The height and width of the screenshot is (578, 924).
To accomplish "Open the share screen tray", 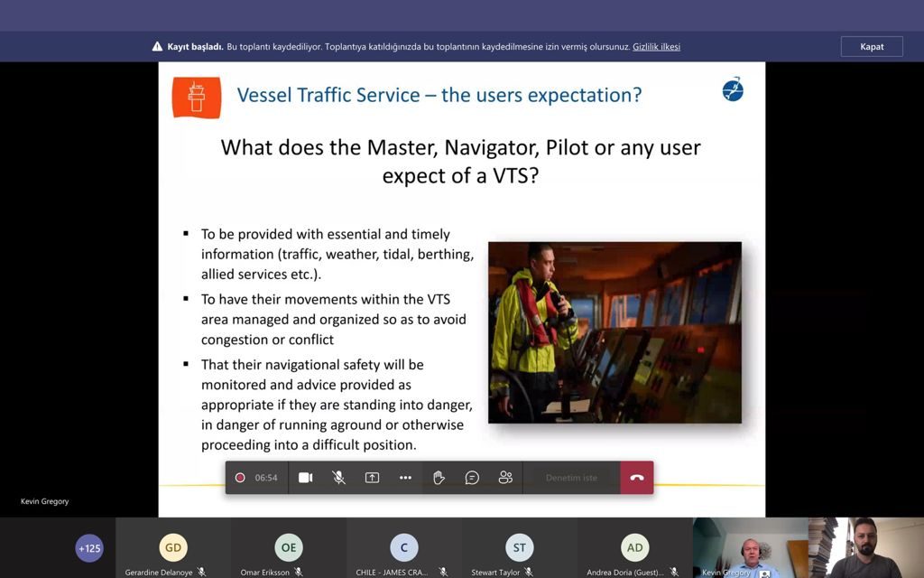I will tap(372, 478).
